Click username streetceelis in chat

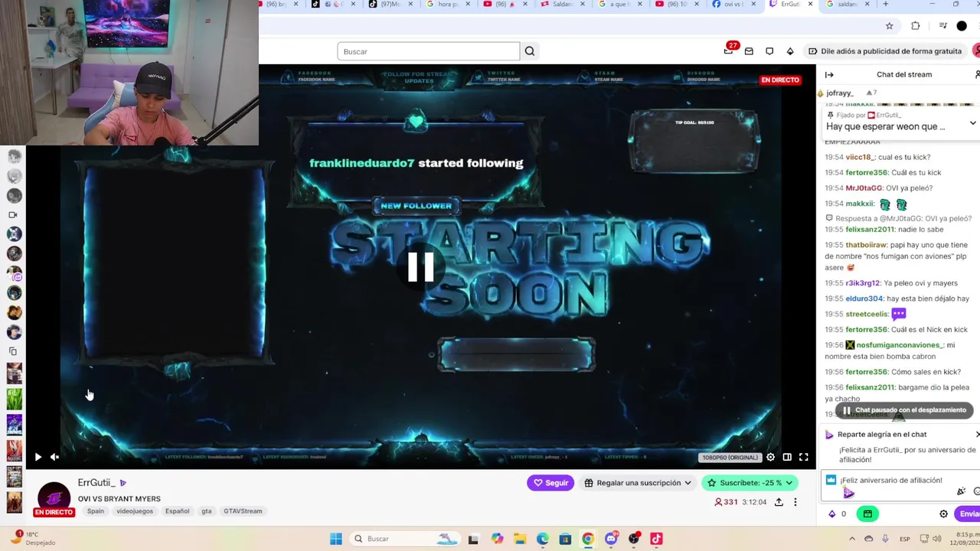867,314
